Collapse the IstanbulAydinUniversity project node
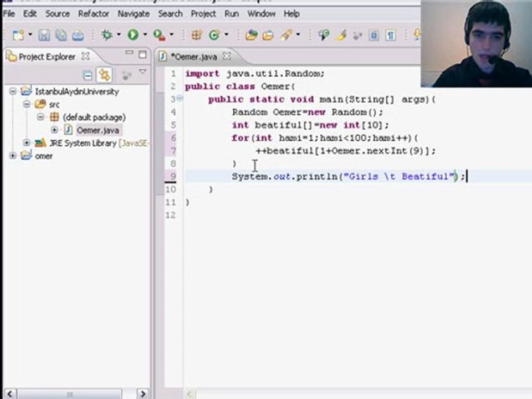The height and width of the screenshot is (399, 532). coord(13,91)
